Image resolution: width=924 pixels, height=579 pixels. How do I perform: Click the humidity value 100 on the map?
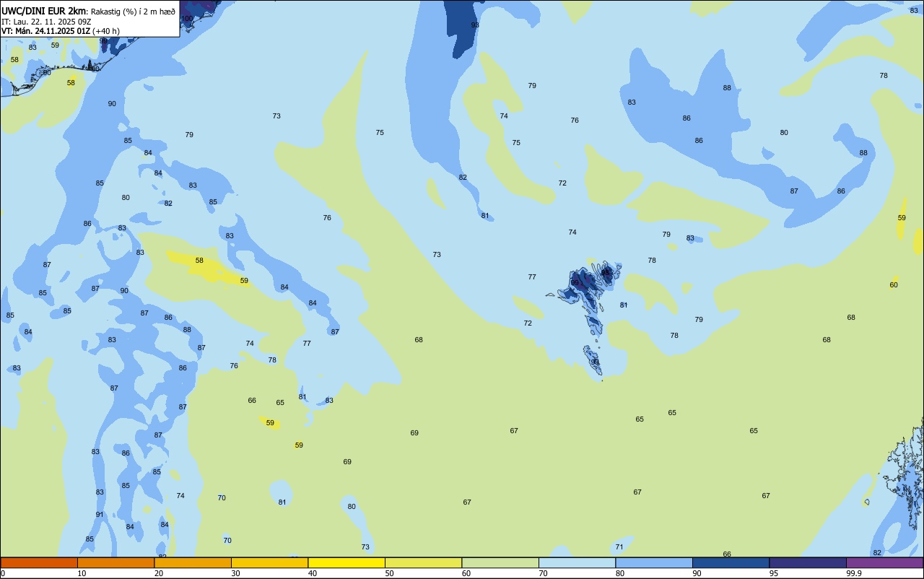point(187,18)
